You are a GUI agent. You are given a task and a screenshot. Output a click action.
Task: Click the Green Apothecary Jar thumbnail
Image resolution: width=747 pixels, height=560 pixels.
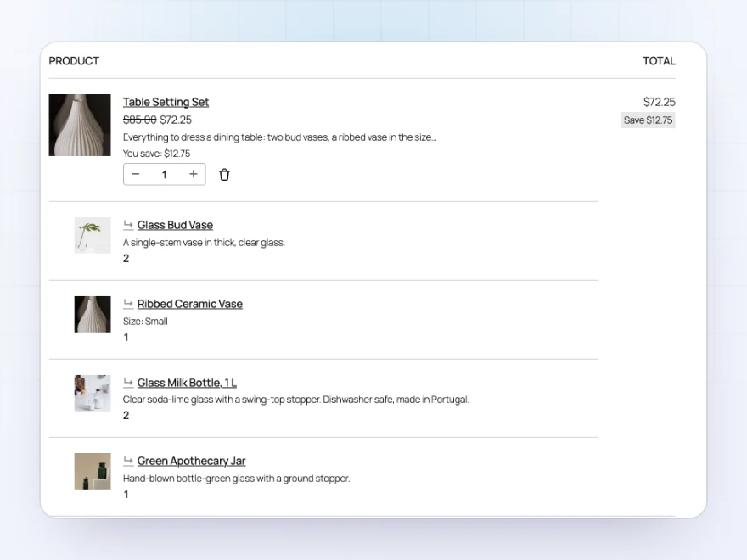(93, 472)
